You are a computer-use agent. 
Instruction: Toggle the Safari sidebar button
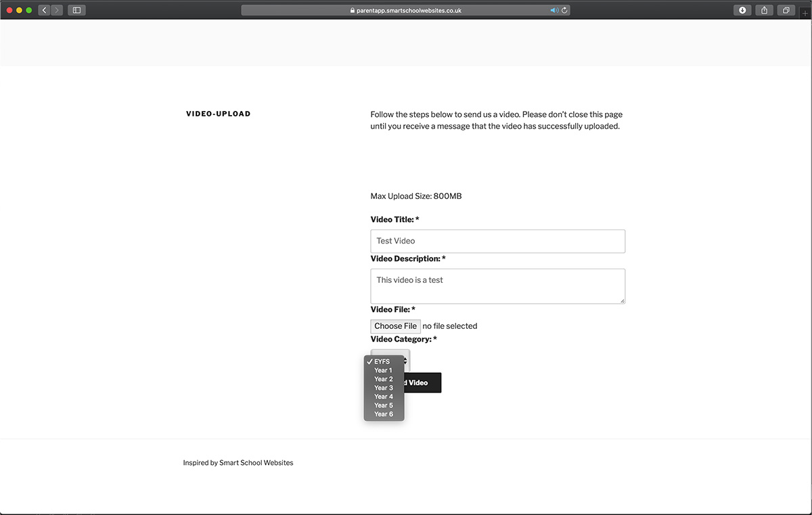(76, 10)
